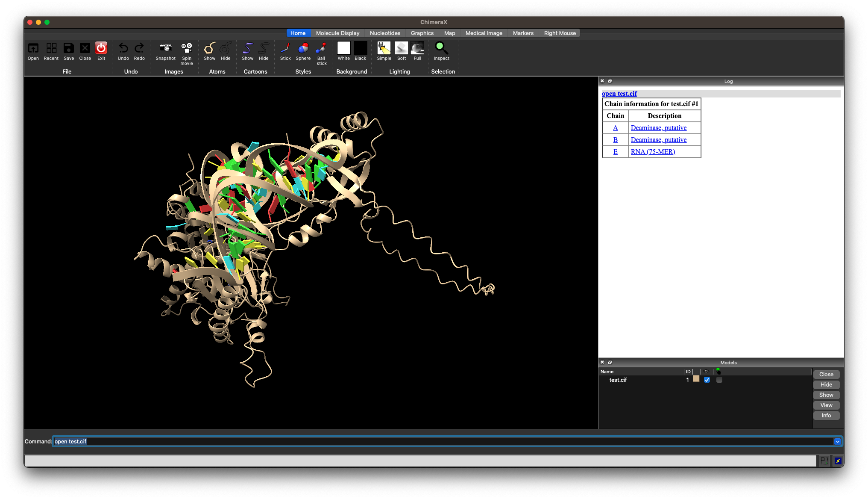The height and width of the screenshot is (499, 868).
Task: Open the Nucleotides tab
Action: pyautogui.click(x=385, y=33)
